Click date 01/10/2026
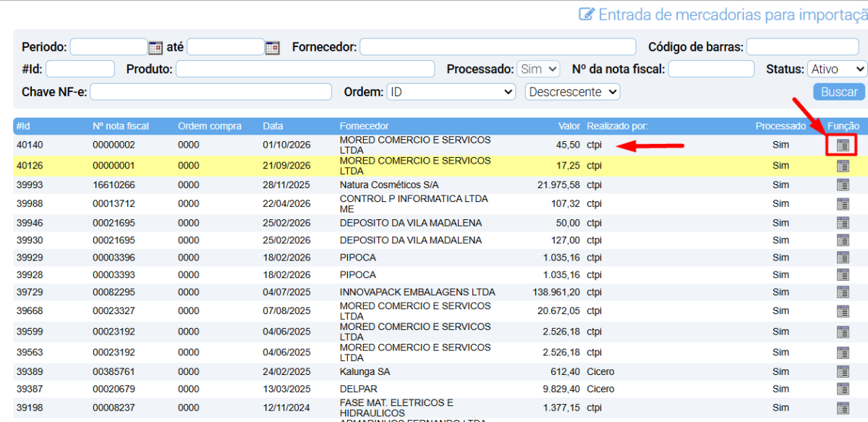Screen dimensions: 868x422 286,145
